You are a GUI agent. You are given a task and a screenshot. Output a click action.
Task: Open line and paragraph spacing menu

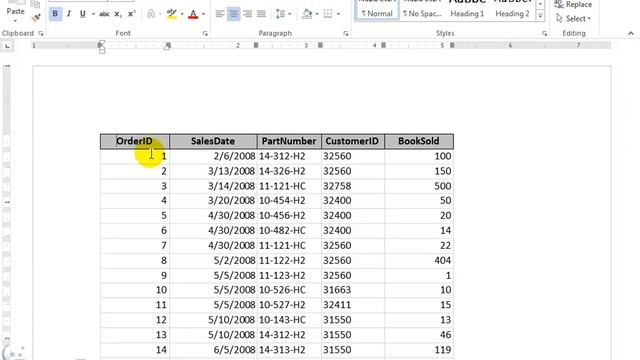tap(283, 14)
